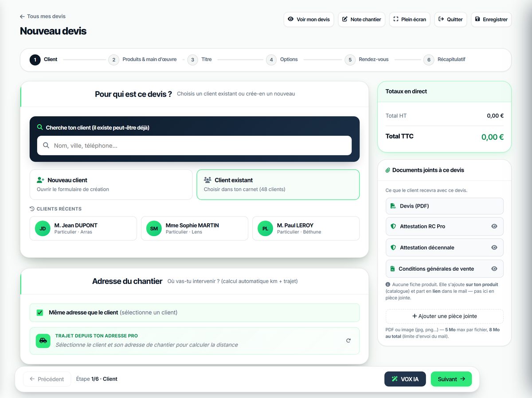Select step 1 Client in the stepper
The image size is (532, 398).
[43, 59]
